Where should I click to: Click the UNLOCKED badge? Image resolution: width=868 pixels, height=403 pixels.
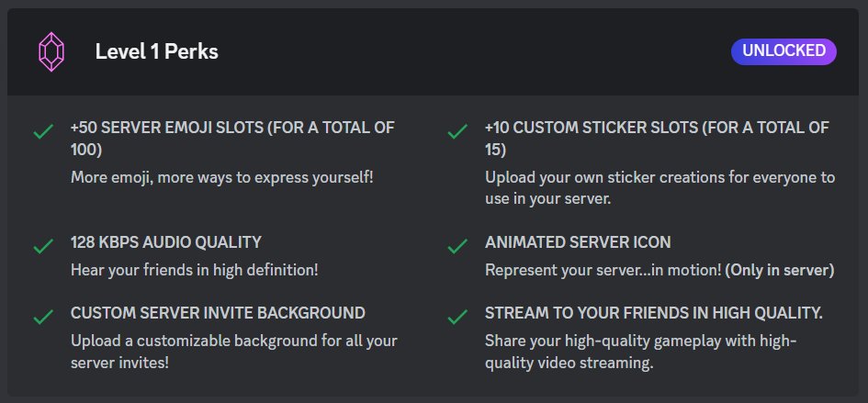pyautogui.click(x=783, y=51)
